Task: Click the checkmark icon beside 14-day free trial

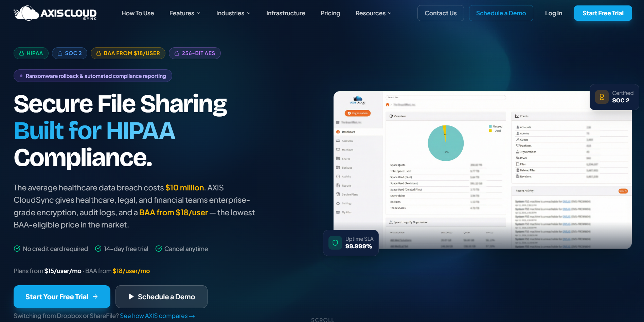Action: pos(98,249)
